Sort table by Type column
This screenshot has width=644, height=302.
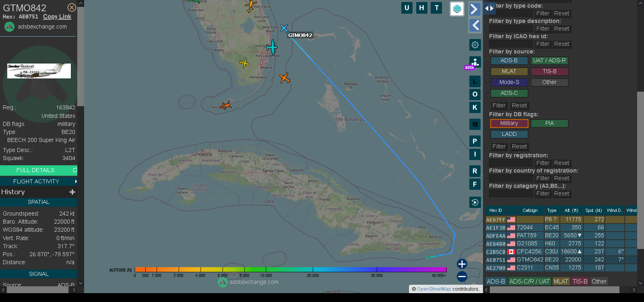pos(551,210)
